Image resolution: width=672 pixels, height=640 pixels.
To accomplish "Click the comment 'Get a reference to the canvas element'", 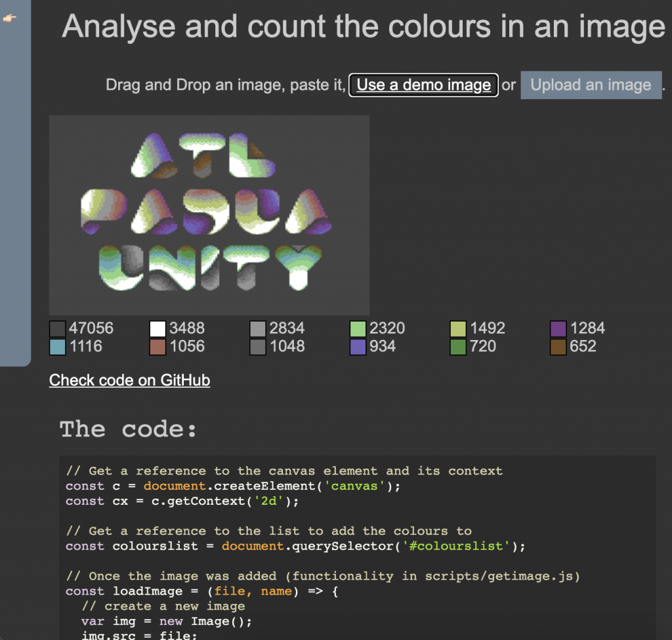I will click(x=284, y=471).
